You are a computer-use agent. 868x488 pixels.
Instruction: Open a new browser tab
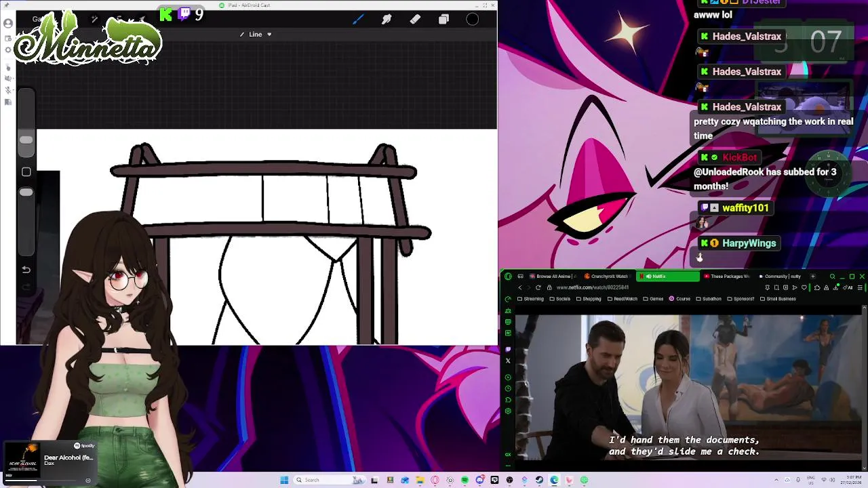(813, 276)
